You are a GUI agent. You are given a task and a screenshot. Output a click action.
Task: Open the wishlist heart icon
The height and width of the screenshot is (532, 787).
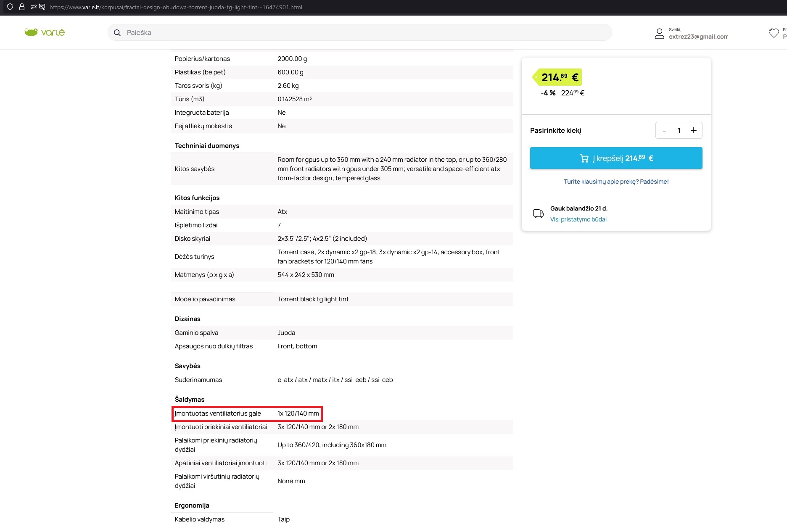[x=774, y=33]
